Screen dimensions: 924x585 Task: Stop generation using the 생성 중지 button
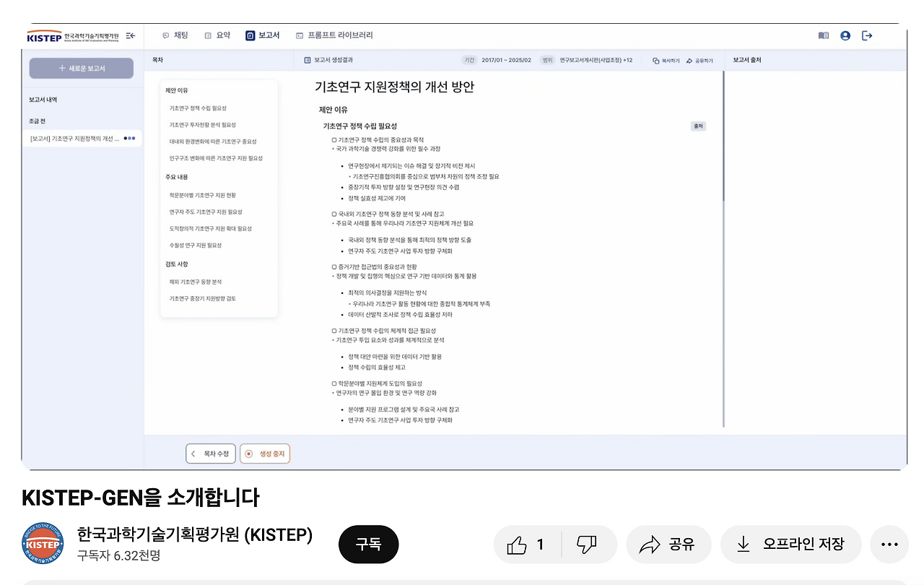(264, 454)
